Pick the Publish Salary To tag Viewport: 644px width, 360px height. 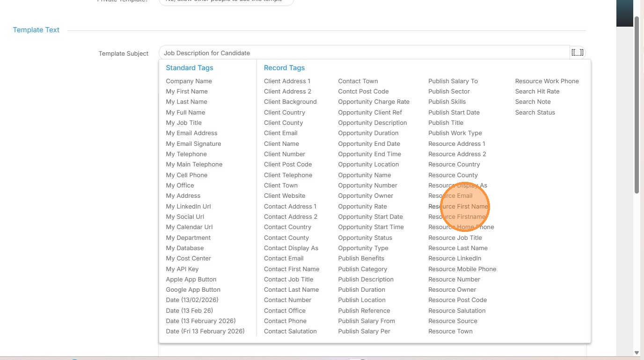453,81
